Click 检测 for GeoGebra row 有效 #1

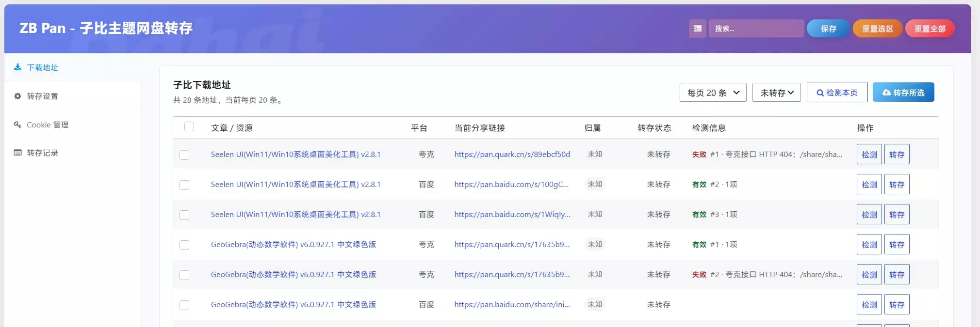pos(869,245)
